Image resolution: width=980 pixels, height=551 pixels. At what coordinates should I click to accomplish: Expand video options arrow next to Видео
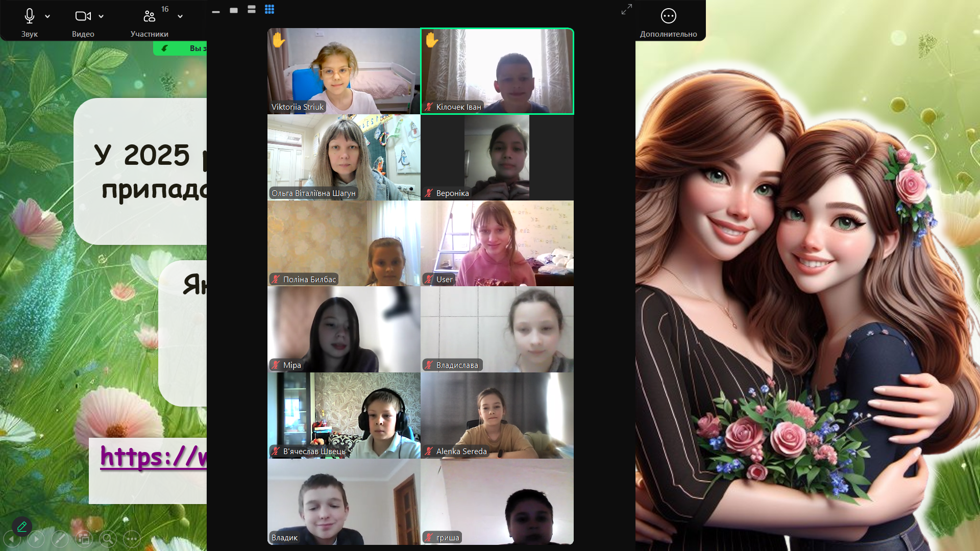click(101, 16)
